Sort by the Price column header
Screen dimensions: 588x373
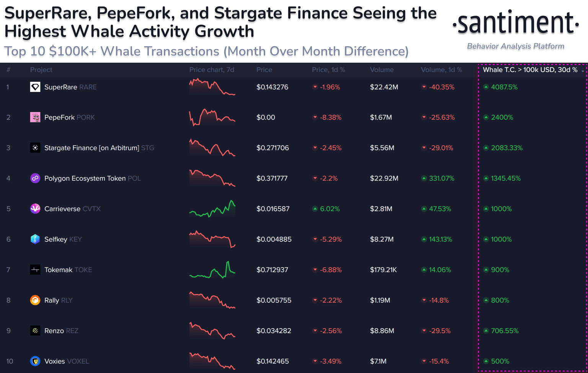click(x=264, y=70)
